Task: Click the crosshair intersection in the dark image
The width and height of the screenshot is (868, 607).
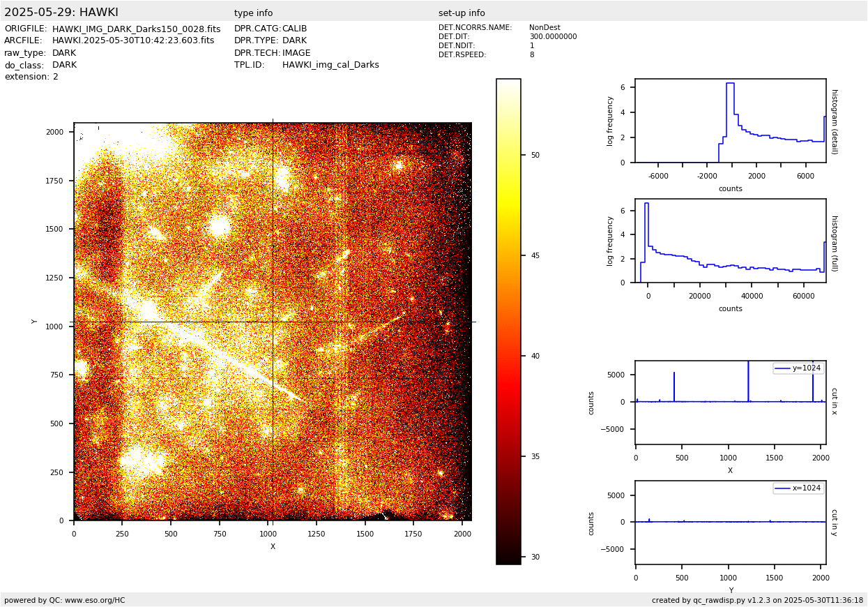Action: point(273,322)
